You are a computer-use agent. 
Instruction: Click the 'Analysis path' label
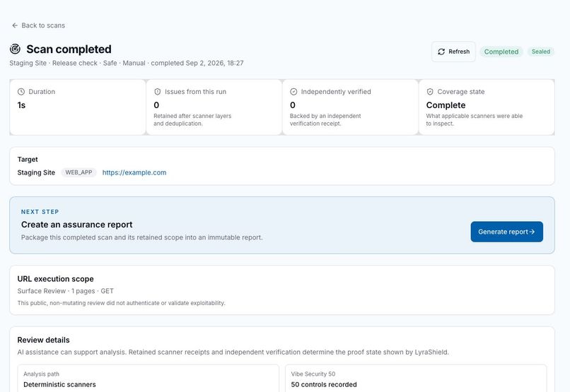[42, 374]
